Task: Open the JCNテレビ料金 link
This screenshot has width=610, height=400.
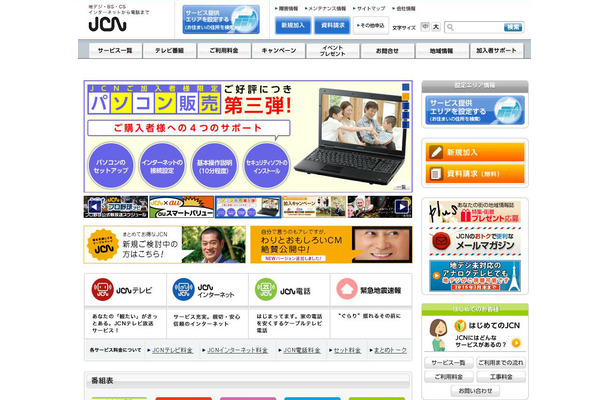Action: click(x=172, y=350)
